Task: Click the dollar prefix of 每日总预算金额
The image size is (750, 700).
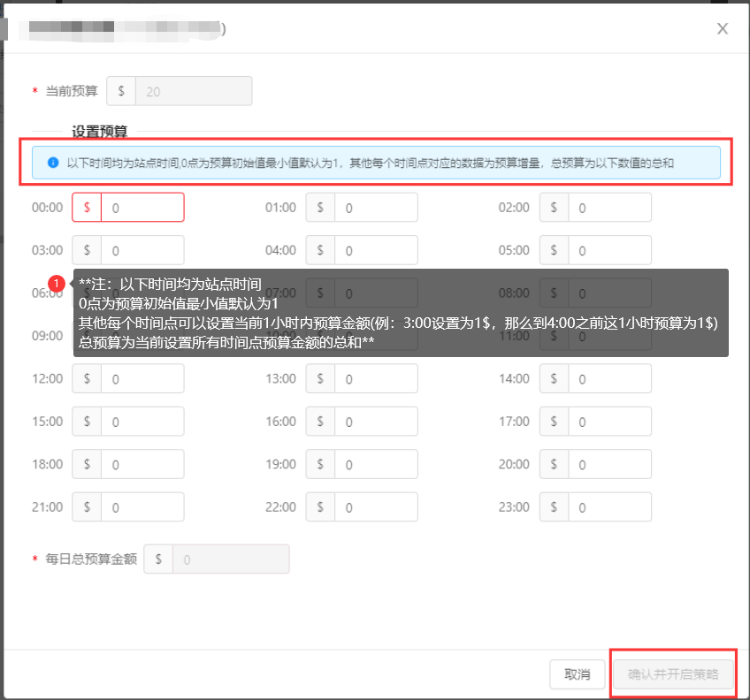Action: pyautogui.click(x=158, y=559)
